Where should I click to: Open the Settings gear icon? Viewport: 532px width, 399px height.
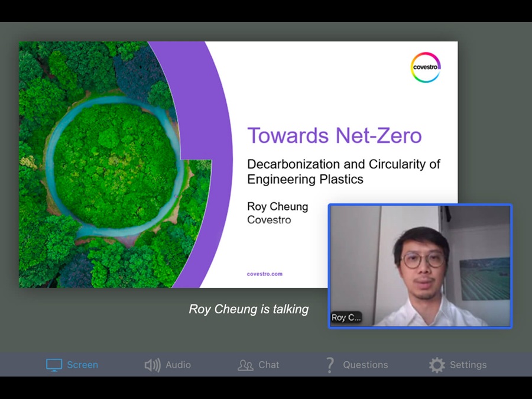(x=437, y=365)
